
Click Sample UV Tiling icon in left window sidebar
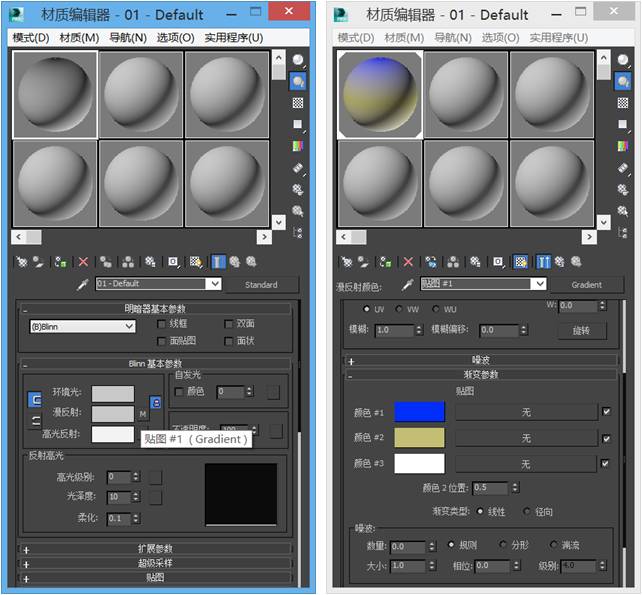click(x=298, y=124)
